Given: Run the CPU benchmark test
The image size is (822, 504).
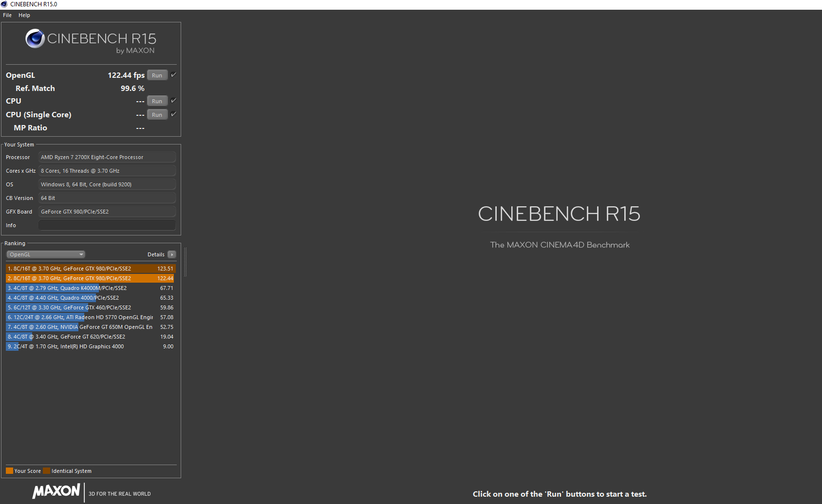Looking at the screenshot, I should [x=157, y=101].
